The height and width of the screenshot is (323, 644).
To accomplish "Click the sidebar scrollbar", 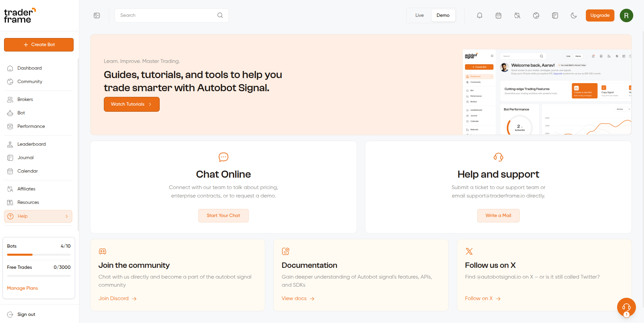I will tap(78, 145).
